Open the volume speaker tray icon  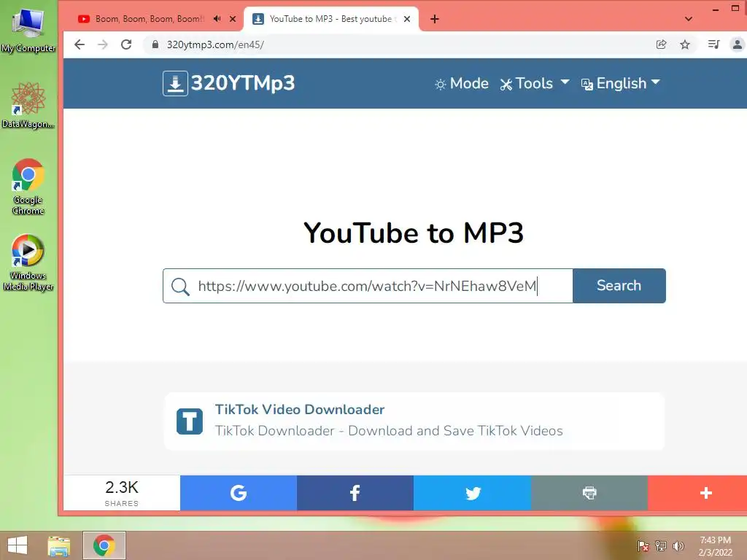pyautogui.click(x=678, y=545)
